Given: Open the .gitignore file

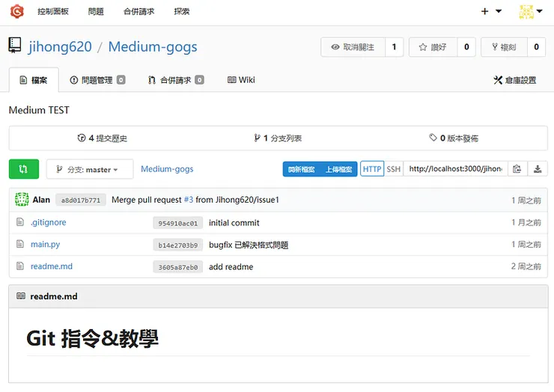Looking at the screenshot, I should point(49,222).
